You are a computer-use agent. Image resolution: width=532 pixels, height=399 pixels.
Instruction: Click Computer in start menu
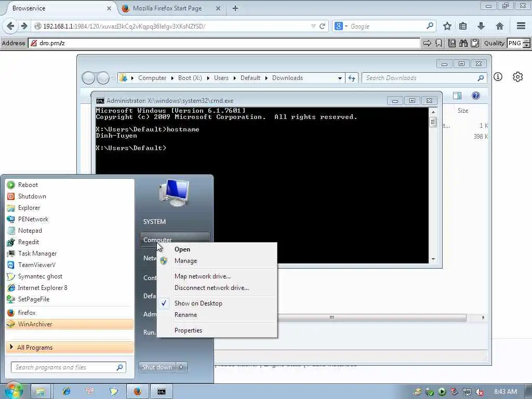click(175, 240)
